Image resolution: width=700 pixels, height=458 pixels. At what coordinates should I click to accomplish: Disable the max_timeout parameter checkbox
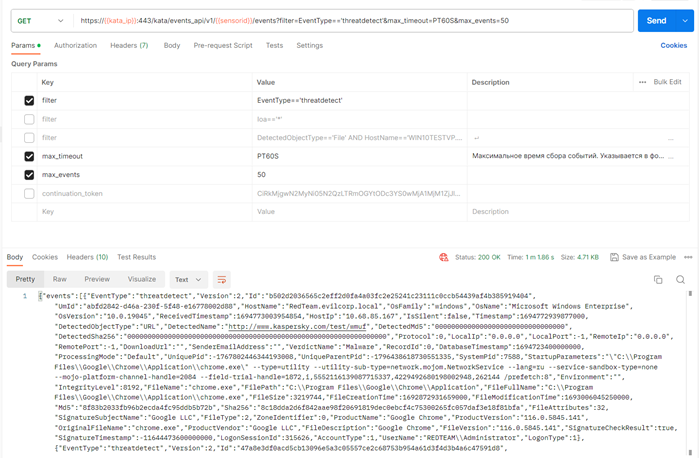tap(29, 156)
